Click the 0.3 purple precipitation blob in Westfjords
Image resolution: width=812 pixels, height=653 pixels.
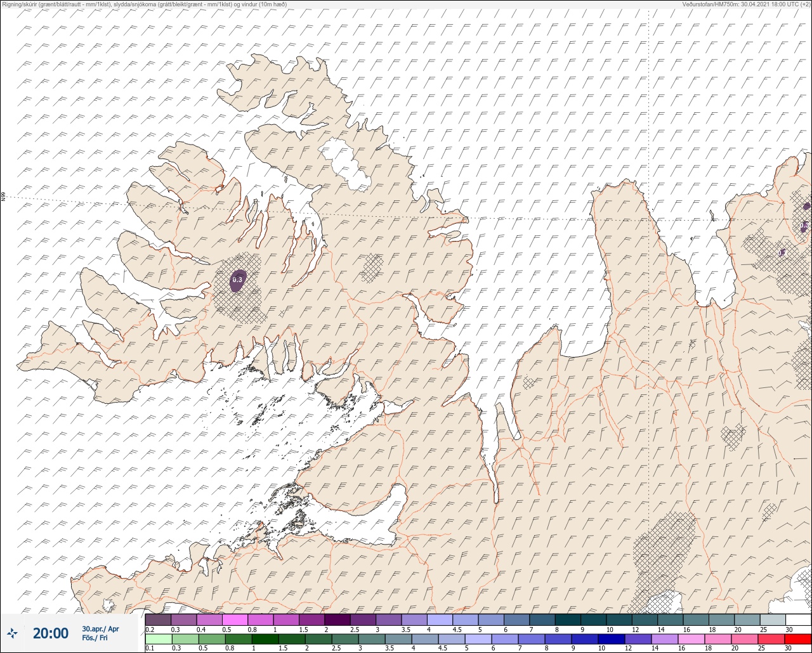pyautogui.click(x=237, y=280)
